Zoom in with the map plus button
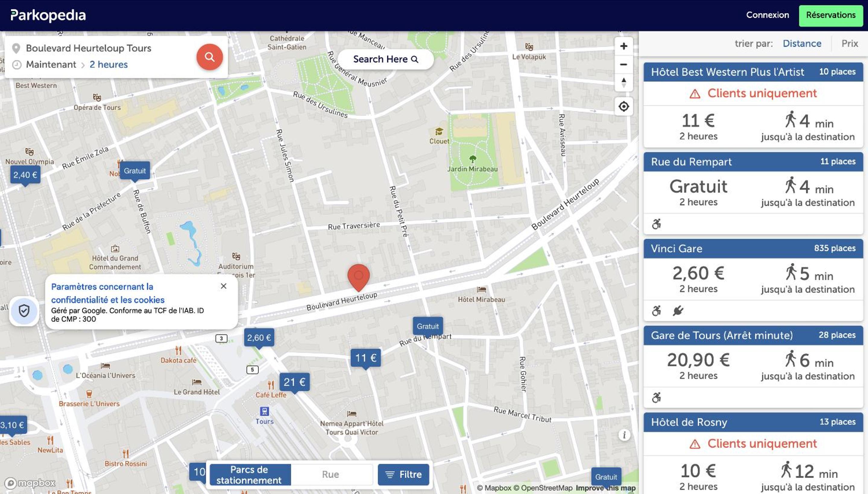Viewport: 868px width, 494px height. [x=623, y=46]
